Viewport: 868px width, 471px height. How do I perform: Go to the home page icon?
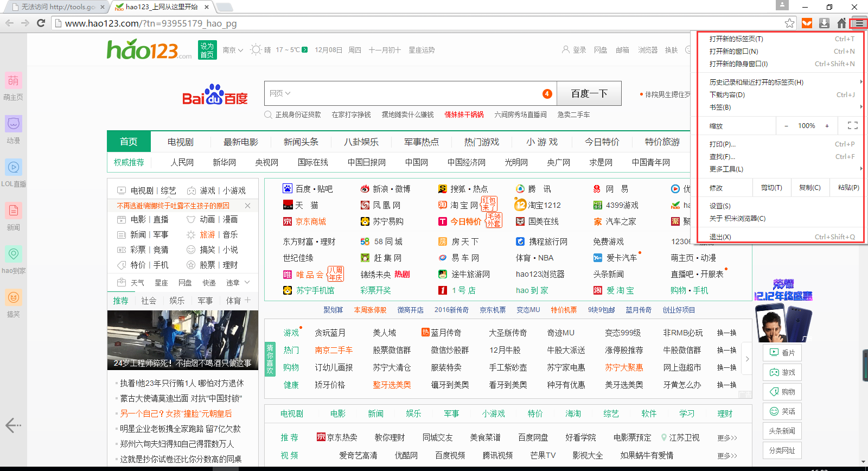[841, 23]
